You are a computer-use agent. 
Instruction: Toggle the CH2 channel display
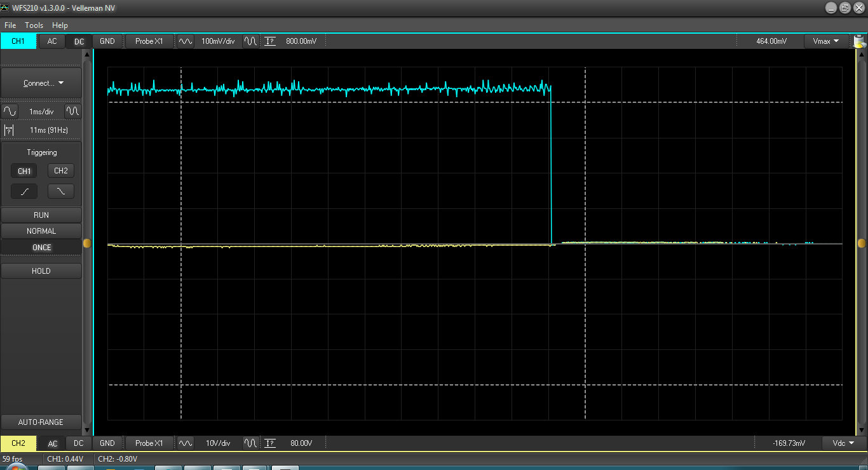coord(18,443)
